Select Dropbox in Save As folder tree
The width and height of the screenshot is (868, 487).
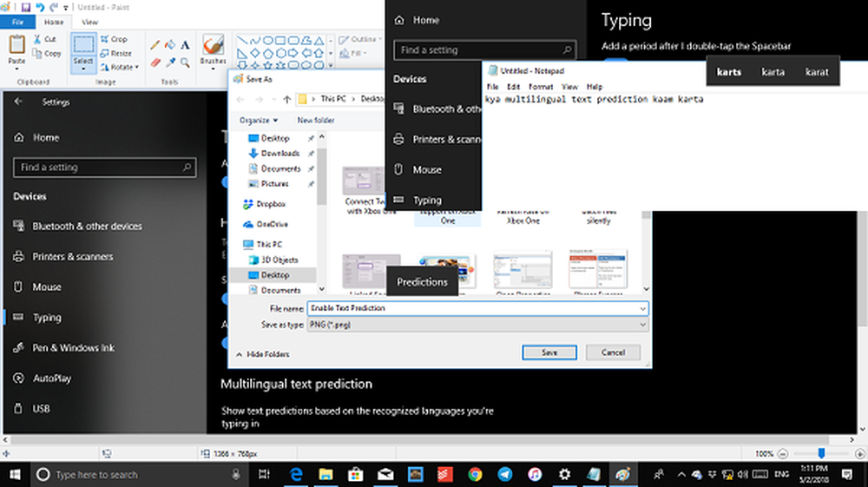265,204
